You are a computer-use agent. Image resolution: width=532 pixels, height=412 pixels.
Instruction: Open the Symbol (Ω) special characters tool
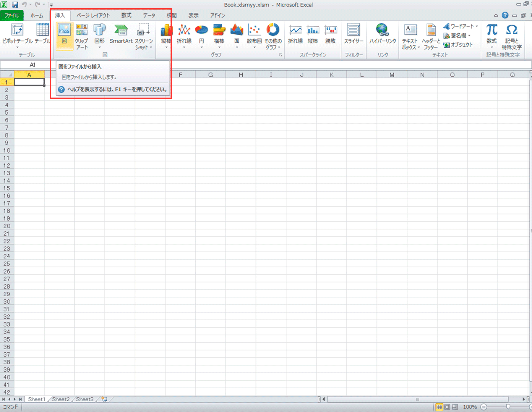tap(512, 35)
